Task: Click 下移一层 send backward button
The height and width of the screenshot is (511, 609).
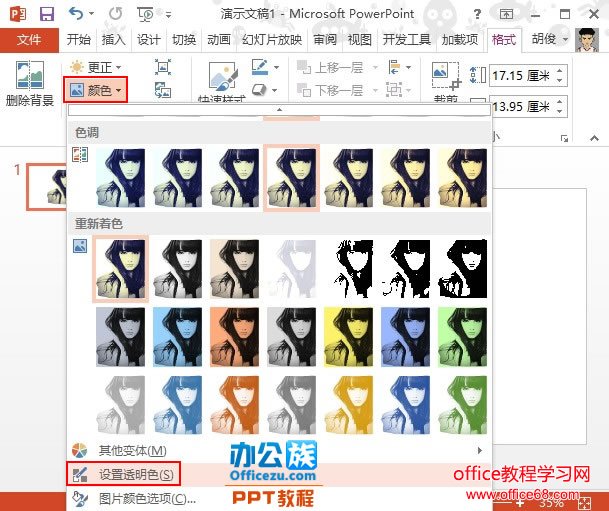Action: (330, 90)
